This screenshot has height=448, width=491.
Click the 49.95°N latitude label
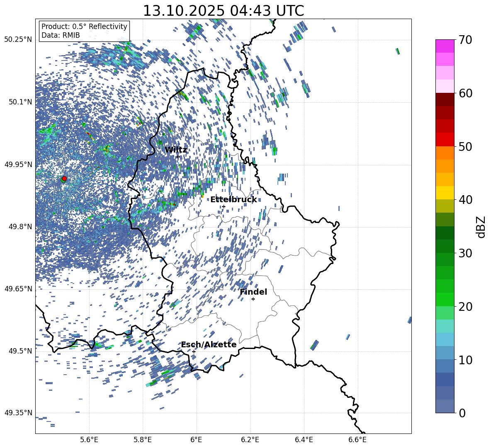click(18, 165)
